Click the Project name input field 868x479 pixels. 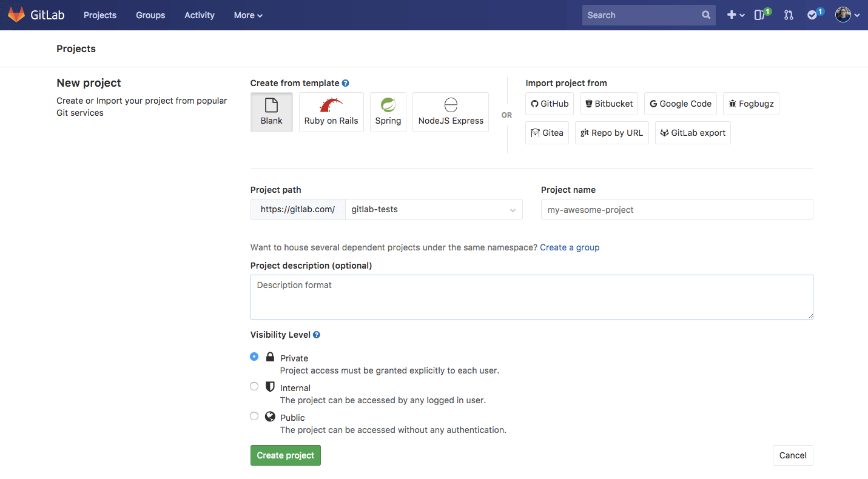point(677,209)
